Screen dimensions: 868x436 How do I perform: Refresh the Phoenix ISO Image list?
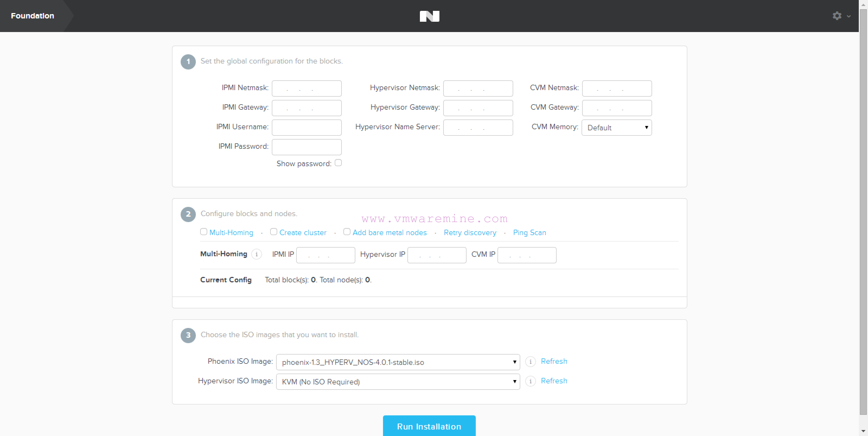[x=554, y=361]
